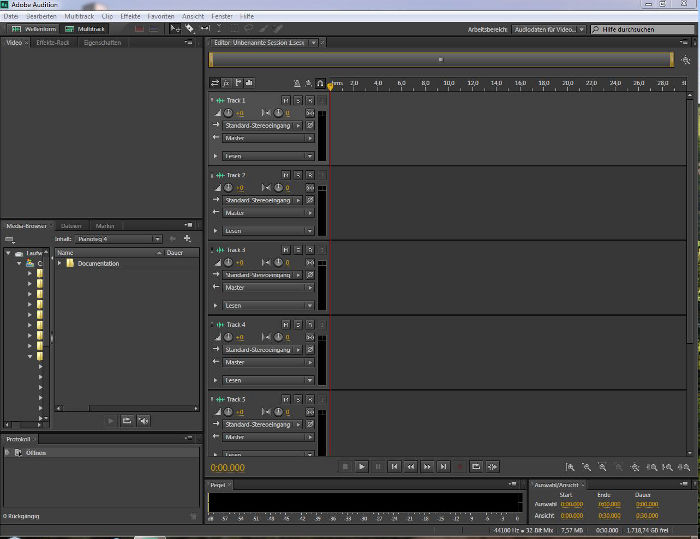Open Track 1 Lesen automation mode dropdown

click(268, 156)
